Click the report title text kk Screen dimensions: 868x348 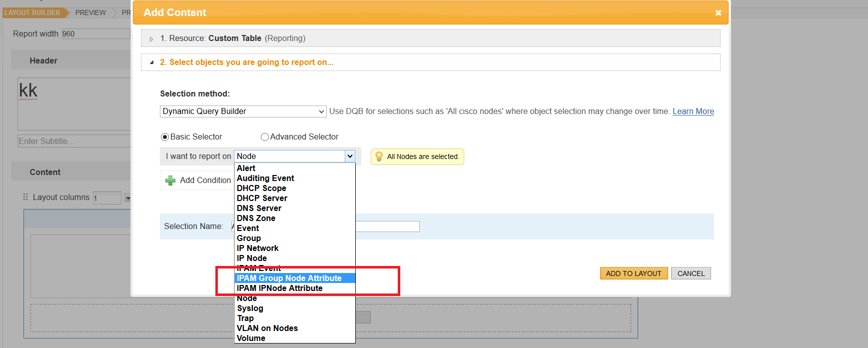click(28, 90)
